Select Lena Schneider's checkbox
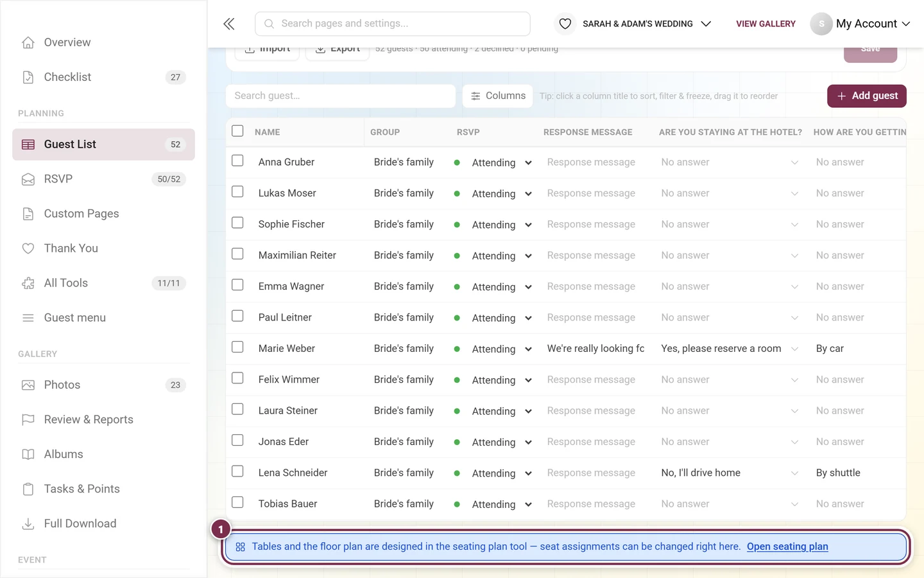The width and height of the screenshot is (924, 578). 237,471
